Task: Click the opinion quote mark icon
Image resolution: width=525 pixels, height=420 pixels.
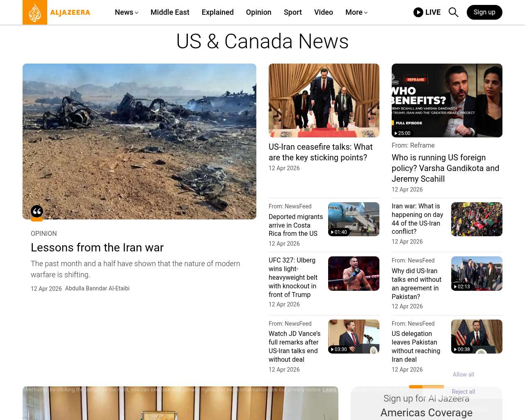Action: pyautogui.click(x=37, y=212)
